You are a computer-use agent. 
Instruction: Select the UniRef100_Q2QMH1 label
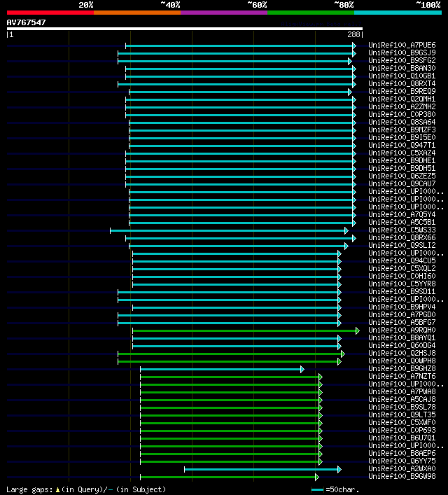click(x=402, y=99)
